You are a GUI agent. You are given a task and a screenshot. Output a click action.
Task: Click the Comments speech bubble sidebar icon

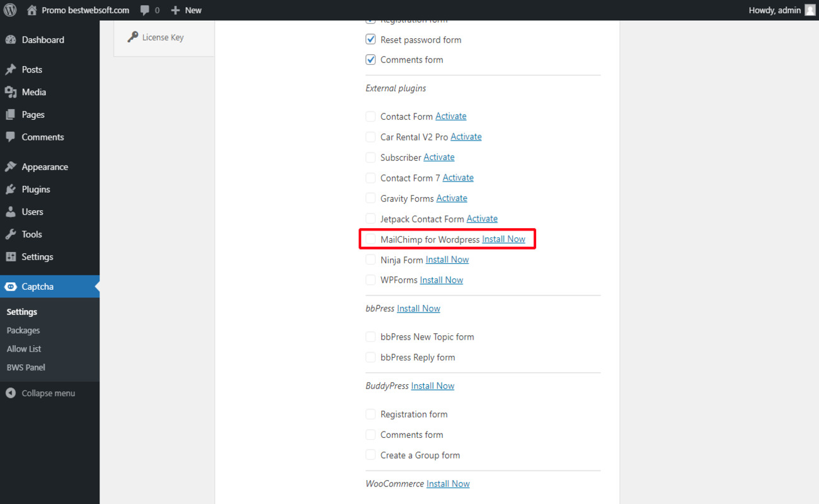coord(11,137)
